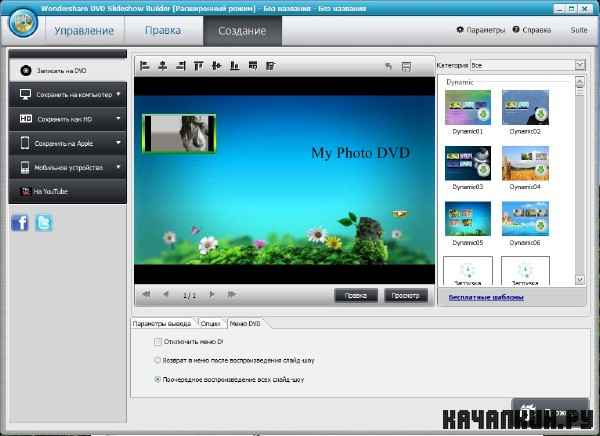Jump to the last menu page
Screen dimensions: 600x436
point(231,294)
